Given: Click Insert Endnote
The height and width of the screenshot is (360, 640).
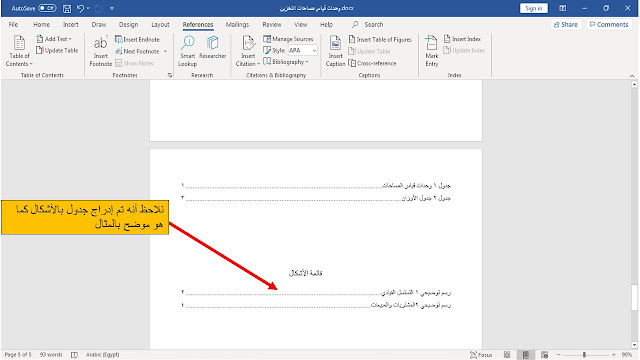Looking at the screenshot, I should (x=137, y=39).
